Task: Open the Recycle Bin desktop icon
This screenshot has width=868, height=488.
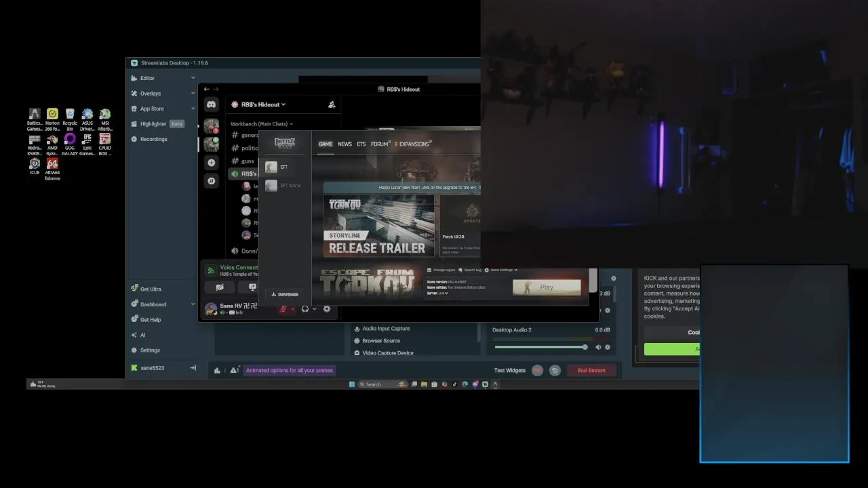Action: click(x=70, y=119)
